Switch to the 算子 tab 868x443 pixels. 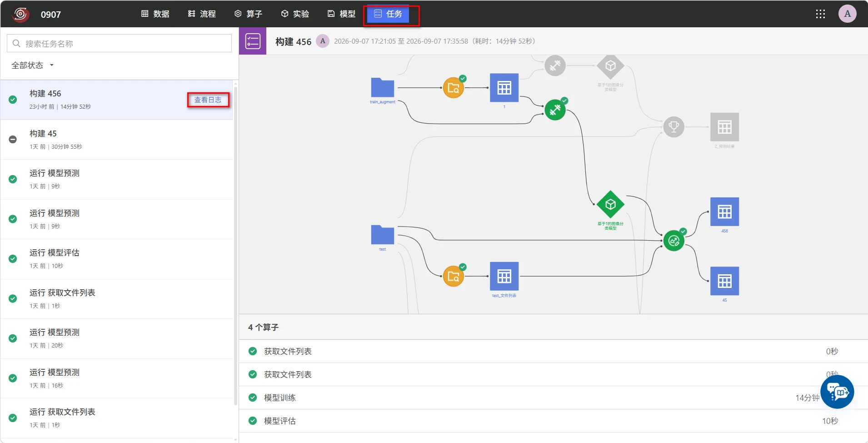pyautogui.click(x=248, y=14)
